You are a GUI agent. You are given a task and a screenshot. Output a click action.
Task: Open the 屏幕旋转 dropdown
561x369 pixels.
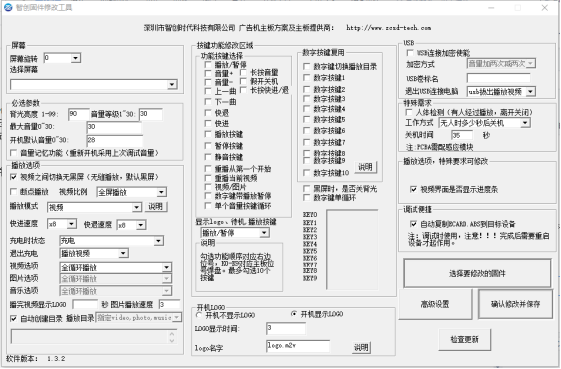point(75,58)
